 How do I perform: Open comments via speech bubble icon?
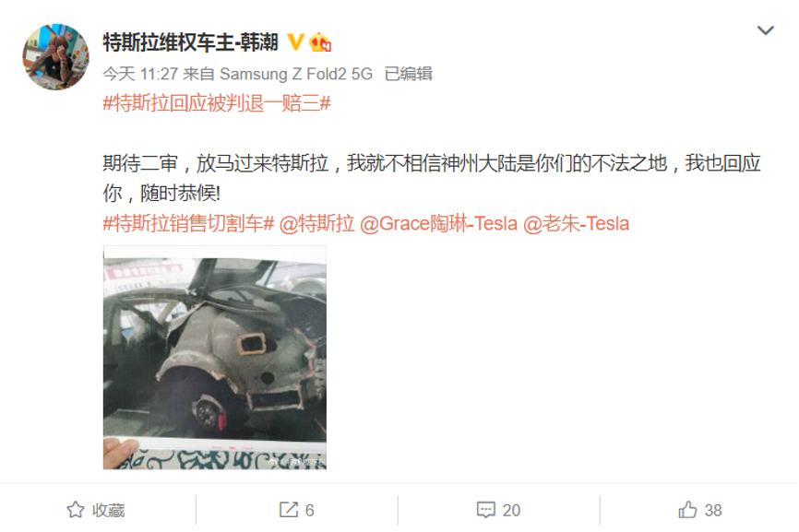485,510
